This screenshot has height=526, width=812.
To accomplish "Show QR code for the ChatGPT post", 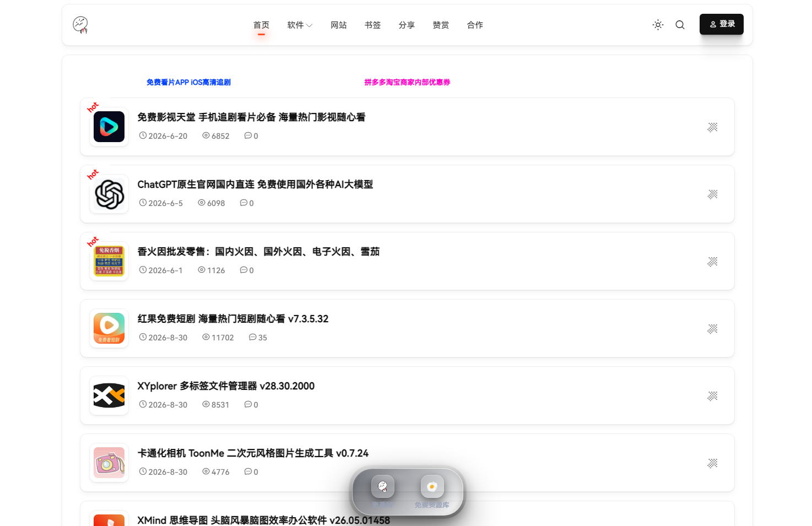I will [712, 194].
